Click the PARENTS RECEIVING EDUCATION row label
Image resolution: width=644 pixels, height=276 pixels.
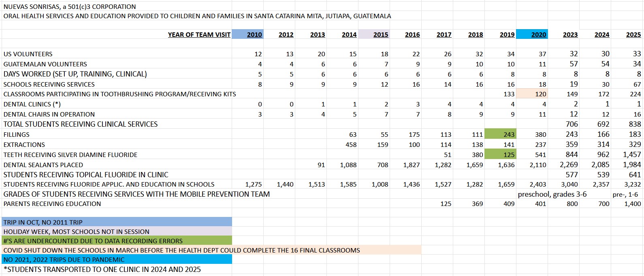[52, 204]
